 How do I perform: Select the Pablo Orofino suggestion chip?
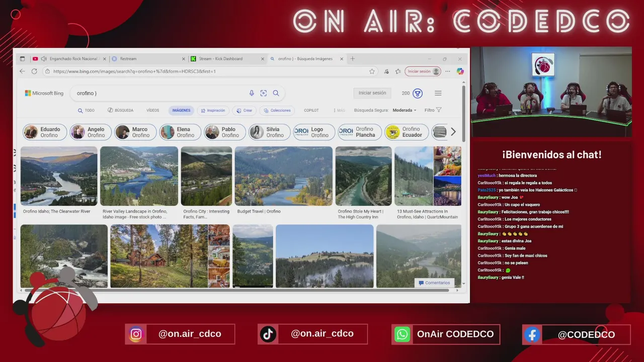225,132
